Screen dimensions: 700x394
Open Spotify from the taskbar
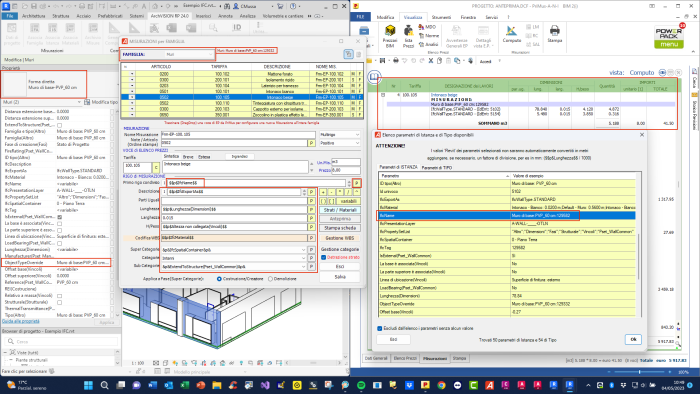pos(361,385)
